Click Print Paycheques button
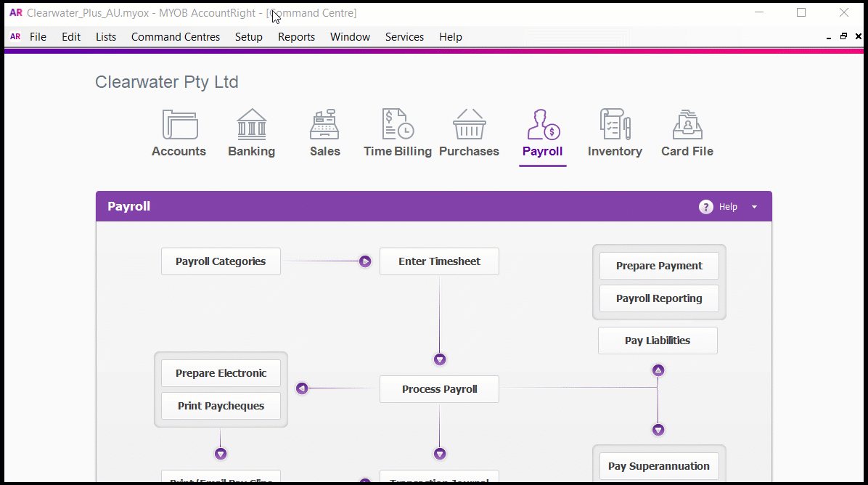The width and height of the screenshot is (868, 485). pos(221,406)
